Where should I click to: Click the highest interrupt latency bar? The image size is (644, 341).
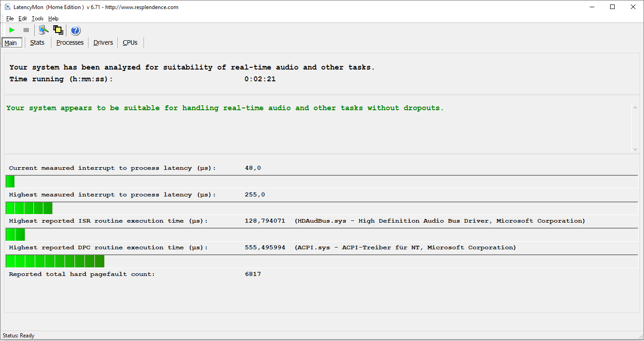point(322,208)
